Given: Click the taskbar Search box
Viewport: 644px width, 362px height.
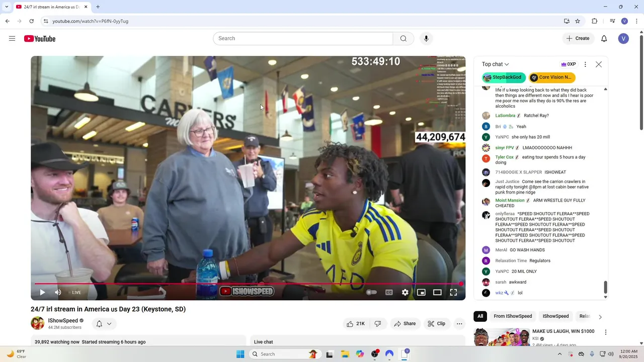Looking at the screenshot, I should click(x=285, y=354).
